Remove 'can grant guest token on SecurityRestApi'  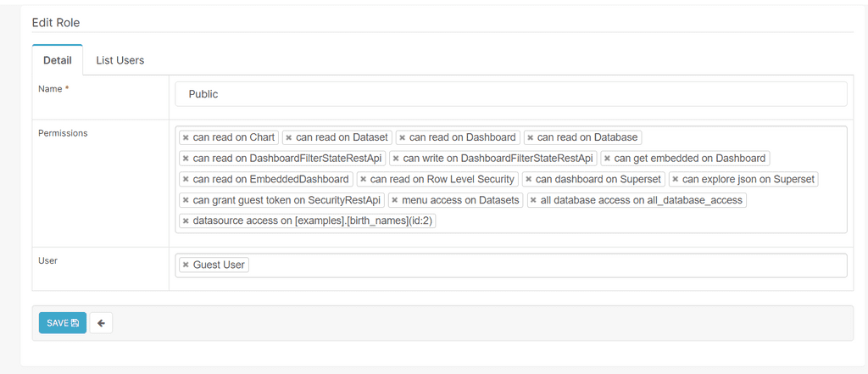pyautogui.click(x=186, y=200)
